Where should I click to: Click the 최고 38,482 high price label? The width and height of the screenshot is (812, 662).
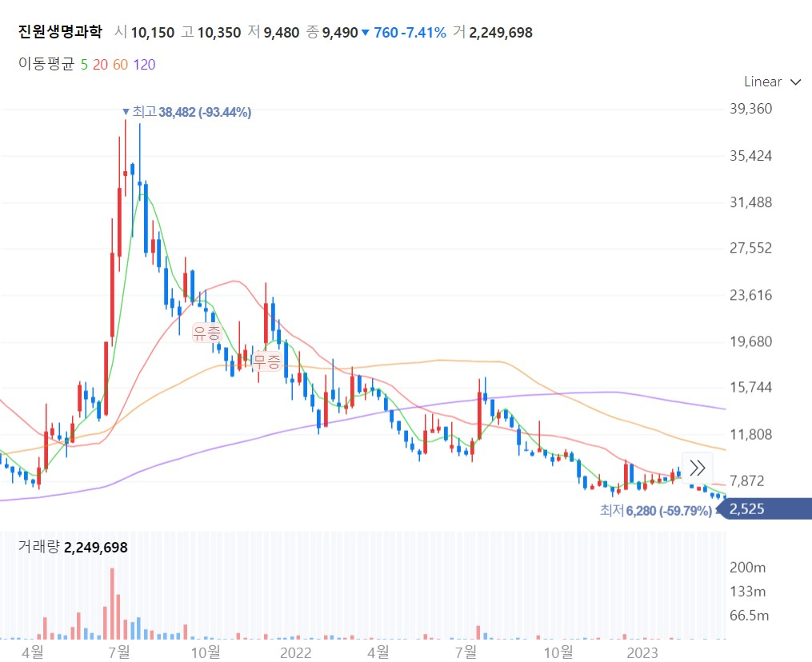(x=187, y=112)
